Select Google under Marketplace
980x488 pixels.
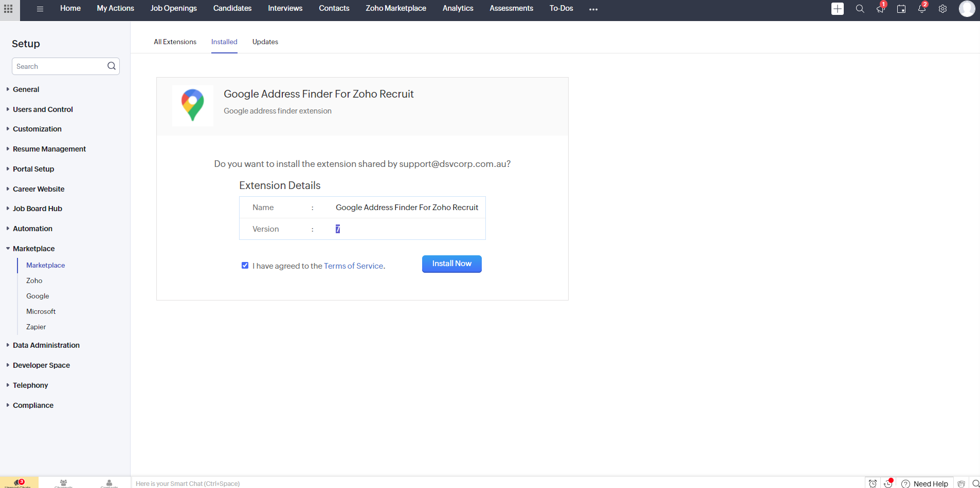[38, 296]
